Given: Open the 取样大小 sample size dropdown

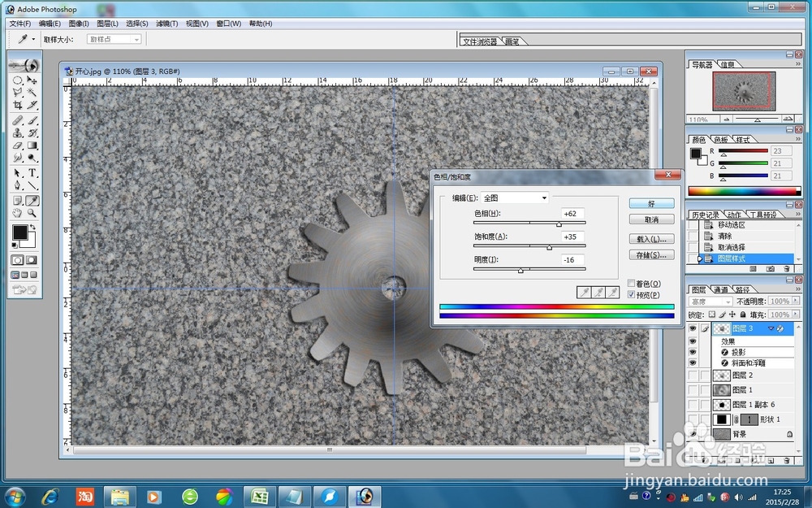Looking at the screenshot, I should (114, 39).
